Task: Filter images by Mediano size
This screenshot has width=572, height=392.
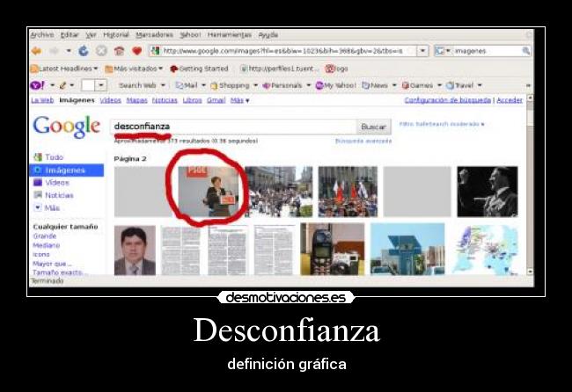Action: click(x=47, y=245)
